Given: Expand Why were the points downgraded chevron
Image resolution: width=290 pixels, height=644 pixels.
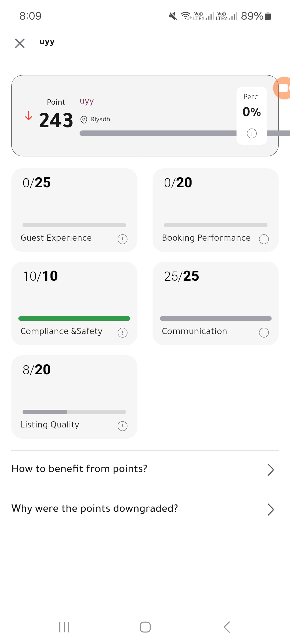Looking at the screenshot, I should 270,509.
